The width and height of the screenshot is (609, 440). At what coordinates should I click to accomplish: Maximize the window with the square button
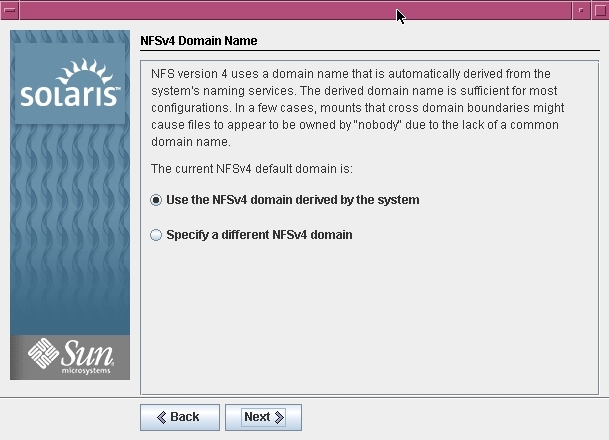coord(600,9)
